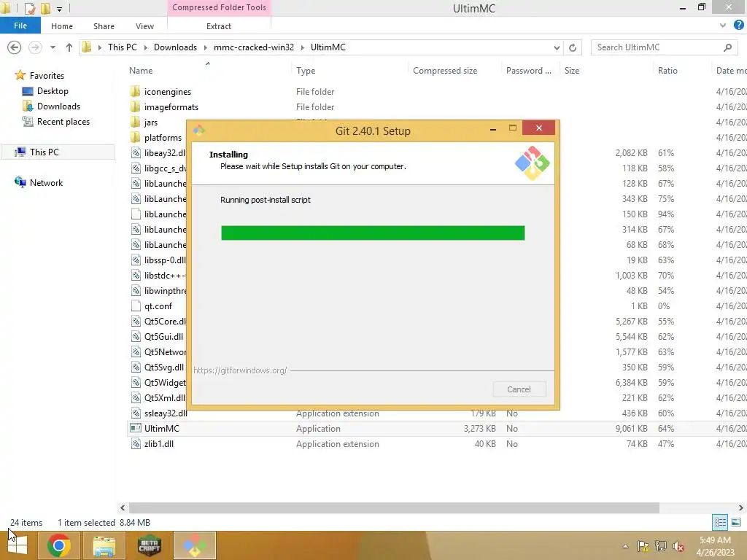Screen dimensions: 747x560
Task: Click the search magnifier icon
Action: tap(727, 47)
